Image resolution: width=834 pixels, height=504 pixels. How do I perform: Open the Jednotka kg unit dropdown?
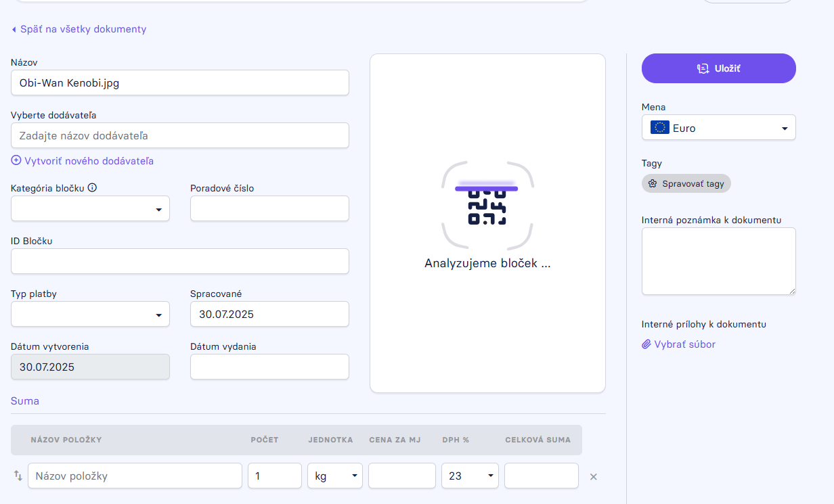pos(335,476)
